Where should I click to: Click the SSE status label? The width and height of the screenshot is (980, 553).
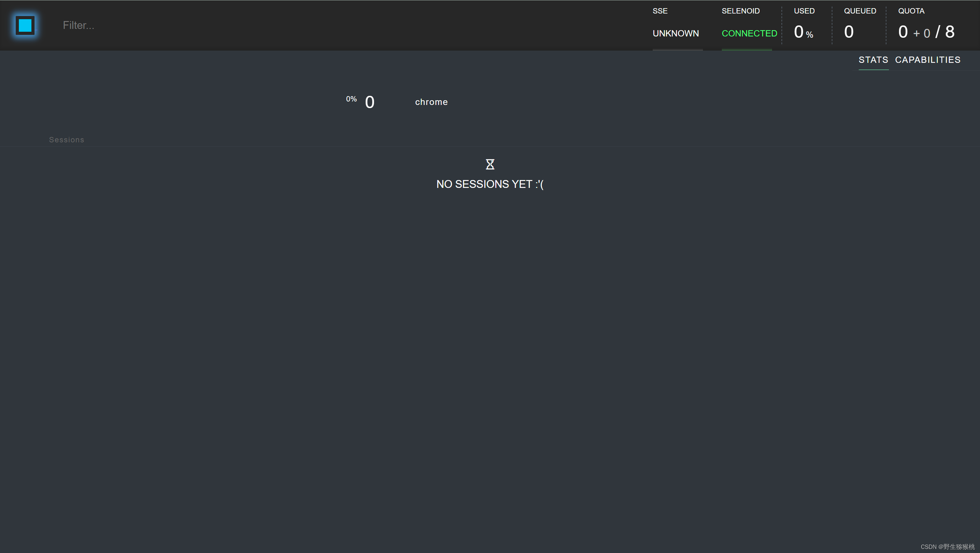point(660,11)
